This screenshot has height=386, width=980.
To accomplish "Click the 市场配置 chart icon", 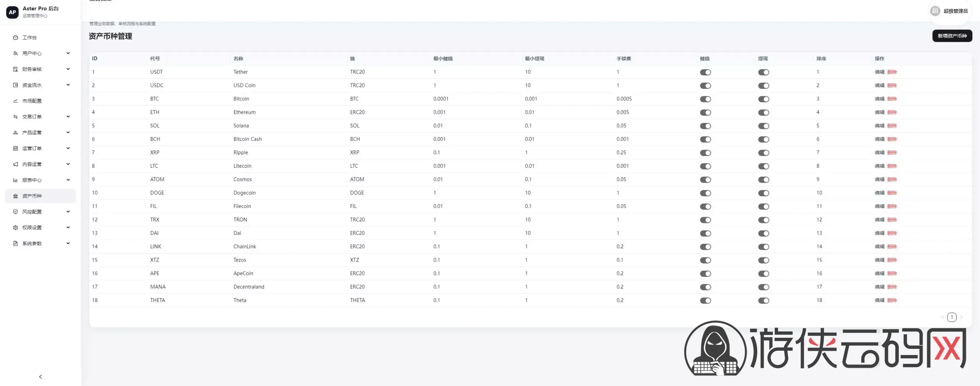I will pos(15,101).
